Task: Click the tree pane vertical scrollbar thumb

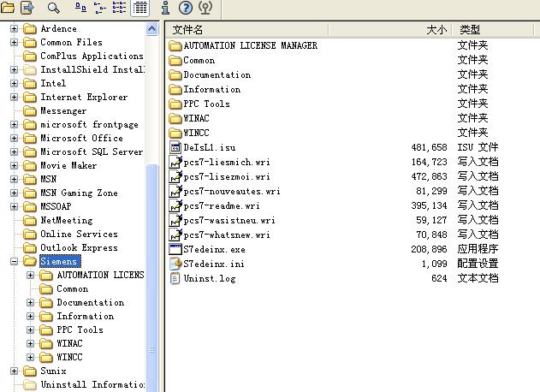Action: coord(152,257)
